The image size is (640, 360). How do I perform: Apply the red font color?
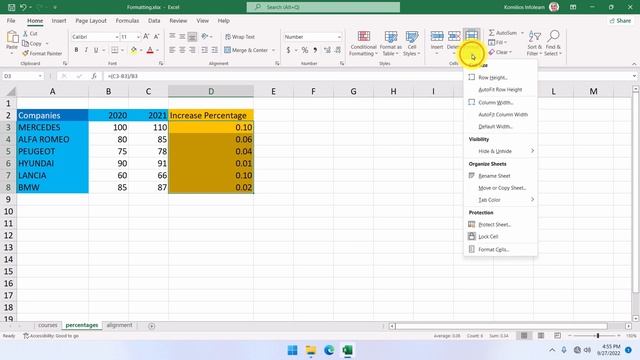tap(150, 50)
